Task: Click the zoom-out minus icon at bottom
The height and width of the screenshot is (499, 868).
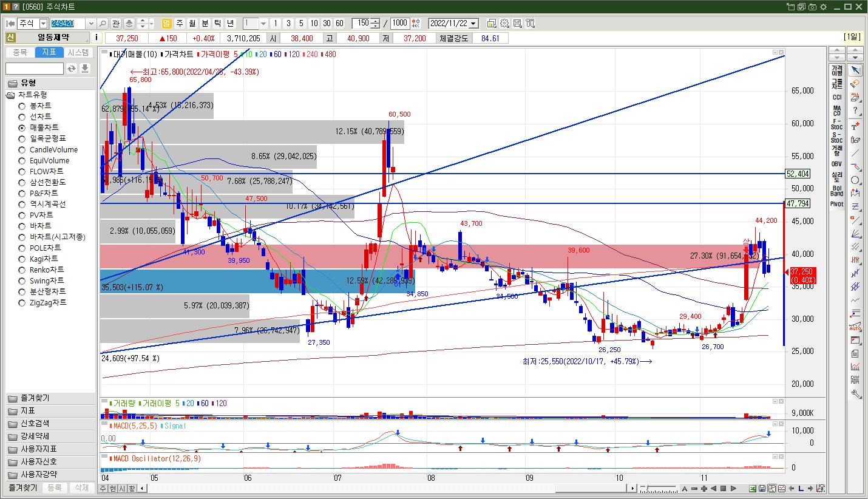Action: pyautogui.click(x=694, y=489)
